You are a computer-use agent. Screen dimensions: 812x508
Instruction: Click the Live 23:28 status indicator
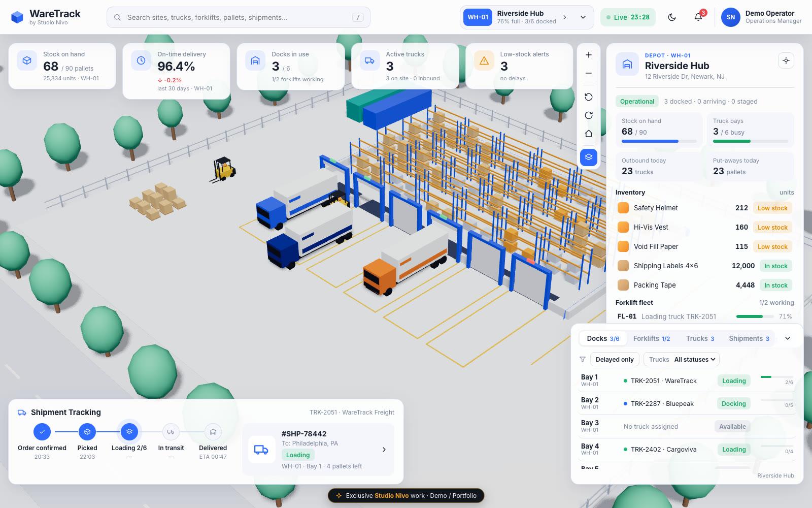click(628, 17)
